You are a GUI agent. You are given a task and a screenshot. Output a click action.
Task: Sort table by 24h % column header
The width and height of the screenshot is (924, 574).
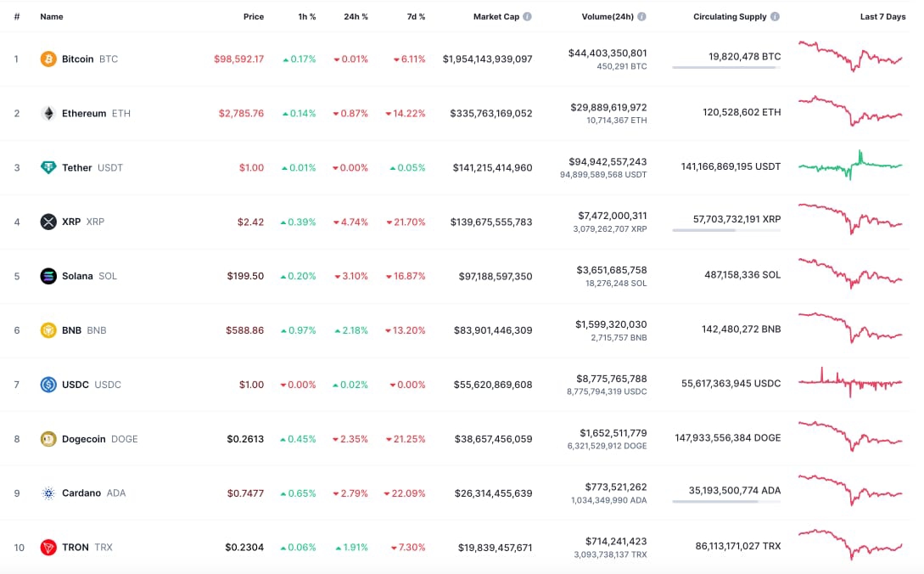356,17
